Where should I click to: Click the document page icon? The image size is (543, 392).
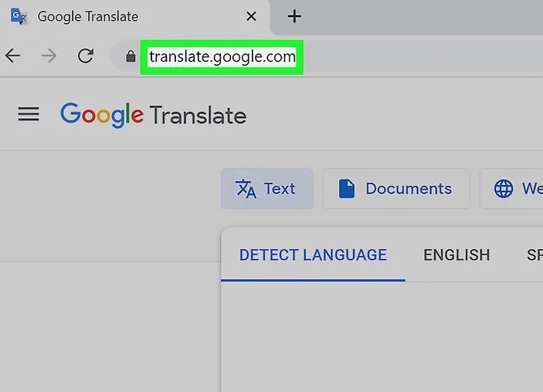tap(347, 189)
